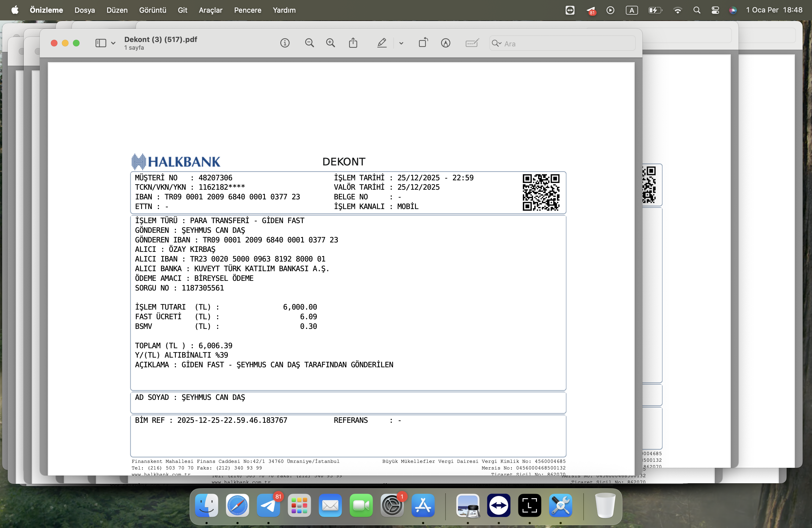Click the BİM REF reference number
Screen dimensions: 812x528
(232, 420)
